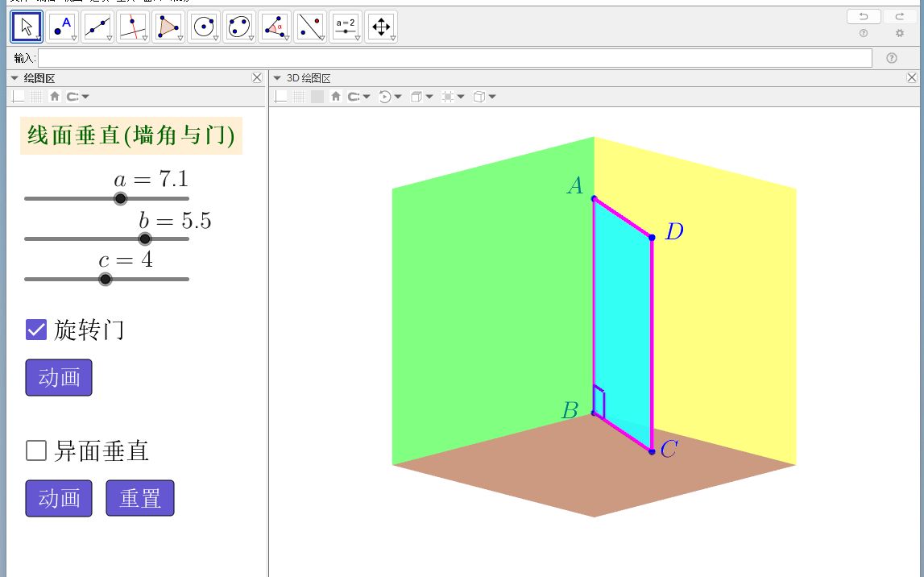
Task: Toggle grid in the 绘图区 style bar
Action: tap(36, 96)
